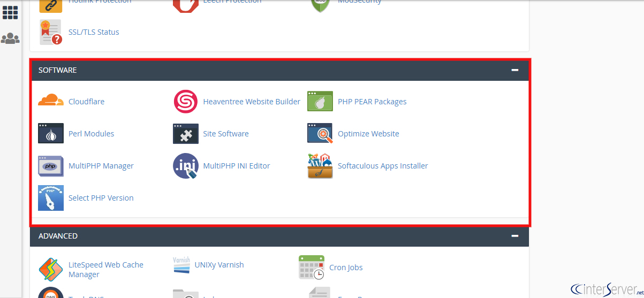
Task: Click the ADVANCED section header title
Action: pos(58,236)
